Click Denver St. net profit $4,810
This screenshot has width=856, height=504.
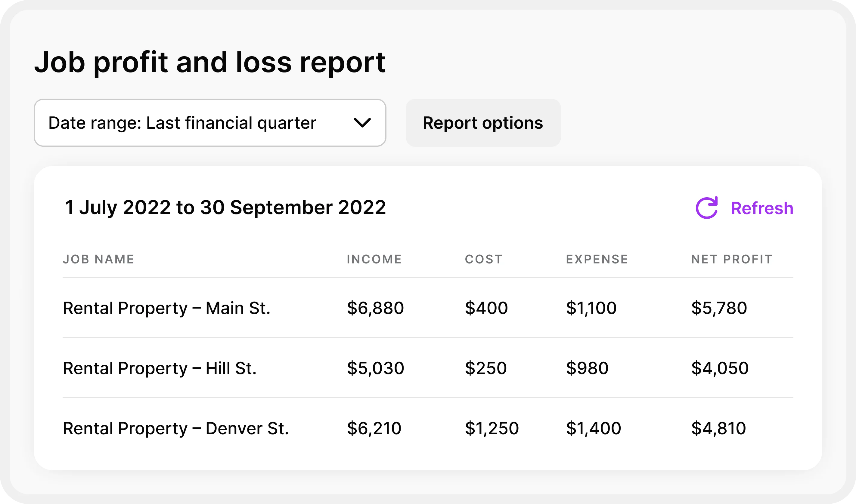coord(718,428)
